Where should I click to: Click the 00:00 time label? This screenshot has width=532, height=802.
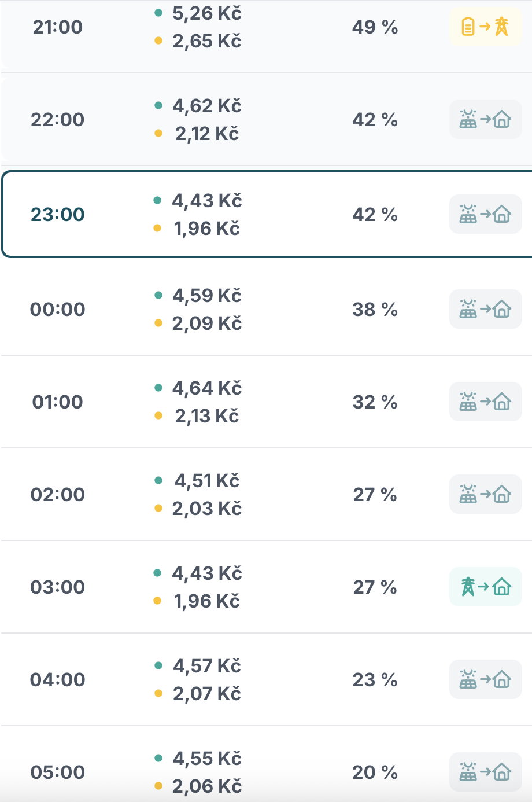click(x=58, y=310)
